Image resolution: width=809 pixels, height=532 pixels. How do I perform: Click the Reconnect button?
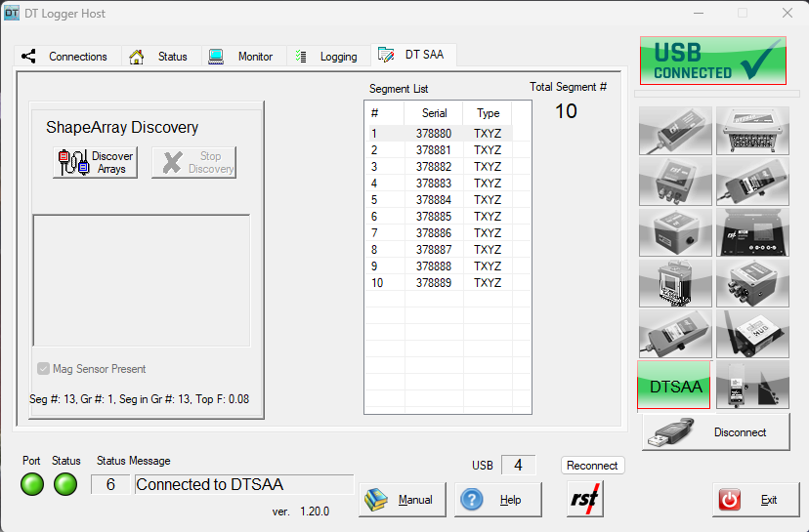[592, 466]
